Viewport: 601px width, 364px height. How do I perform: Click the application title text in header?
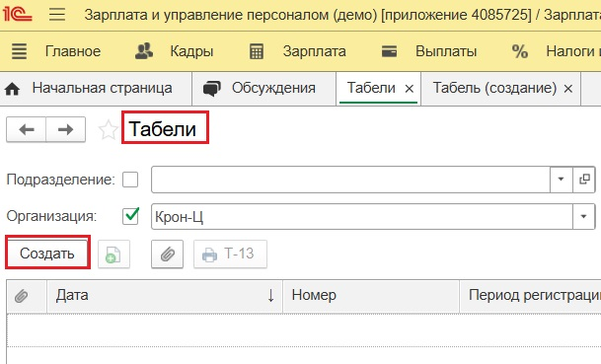point(342,15)
